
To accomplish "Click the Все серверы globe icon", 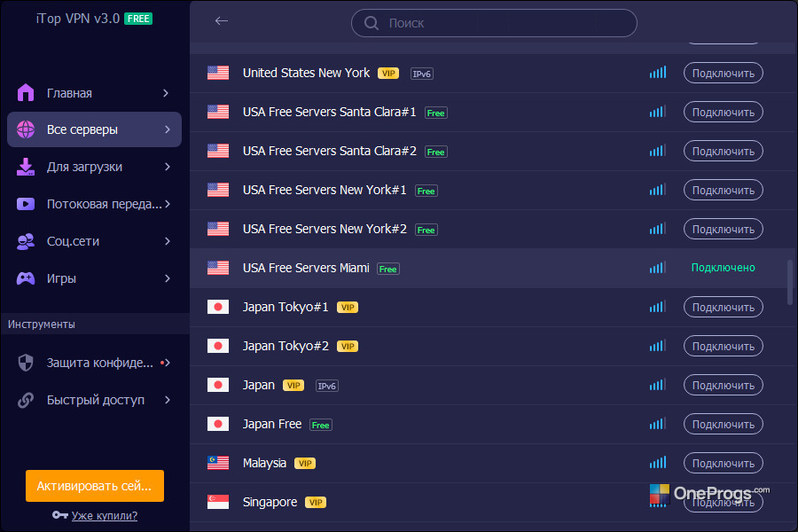I will (26, 129).
